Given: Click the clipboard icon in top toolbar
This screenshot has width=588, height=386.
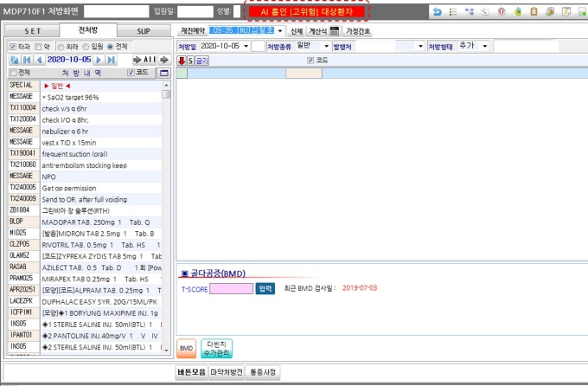Looking at the screenshot, I should tap(533, 11).
